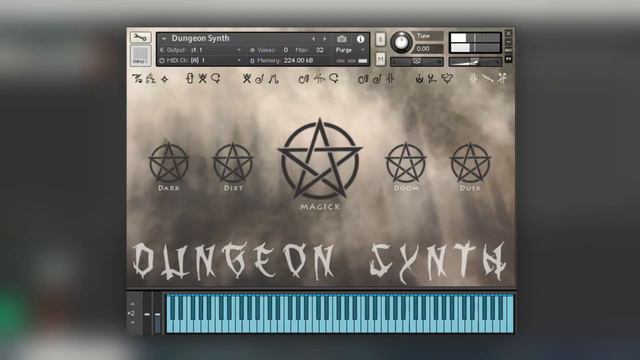Click the volume slider under level meters
Screen dimensions: 640x360
(x=475, y=62)
